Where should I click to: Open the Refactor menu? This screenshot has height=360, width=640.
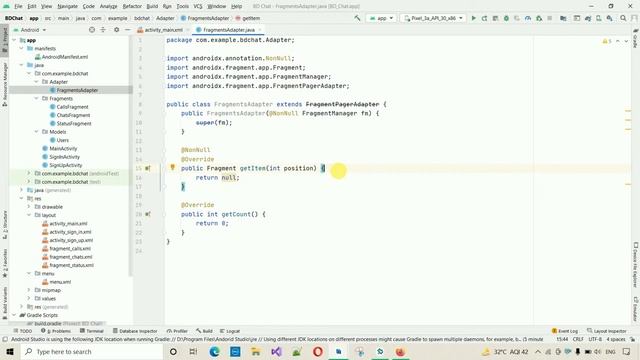[x=132, y=6]
